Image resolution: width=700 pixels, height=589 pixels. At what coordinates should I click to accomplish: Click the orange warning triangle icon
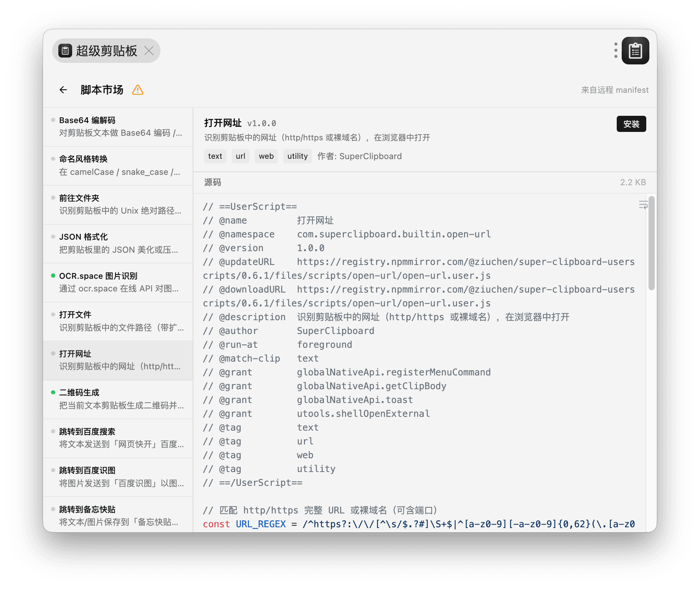(x=138, y=90)
